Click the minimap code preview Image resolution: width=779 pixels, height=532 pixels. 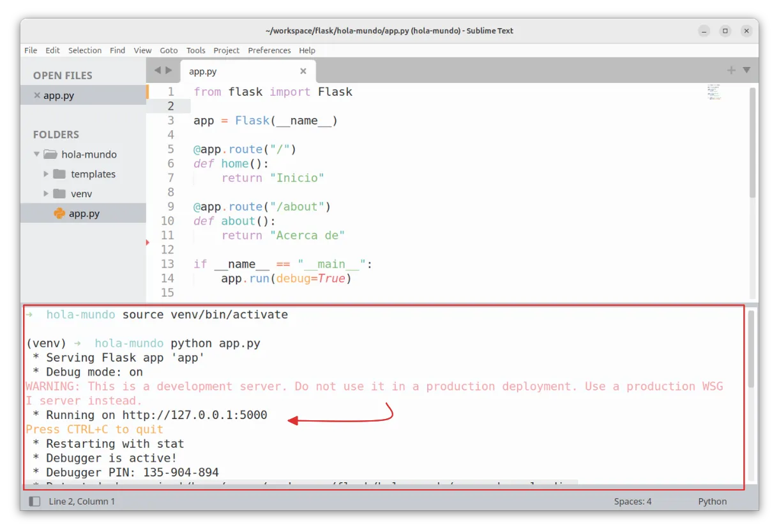coord(713,92)
